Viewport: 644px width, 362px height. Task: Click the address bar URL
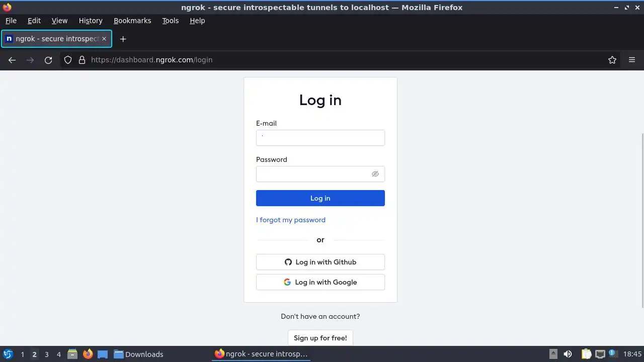click(x=151, y=60)
